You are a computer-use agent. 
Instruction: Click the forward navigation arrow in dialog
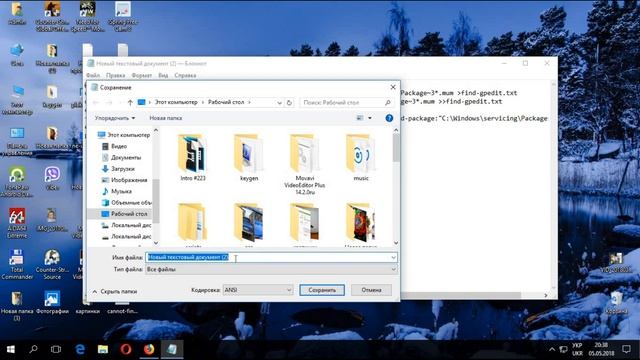(x=109, y=102)
